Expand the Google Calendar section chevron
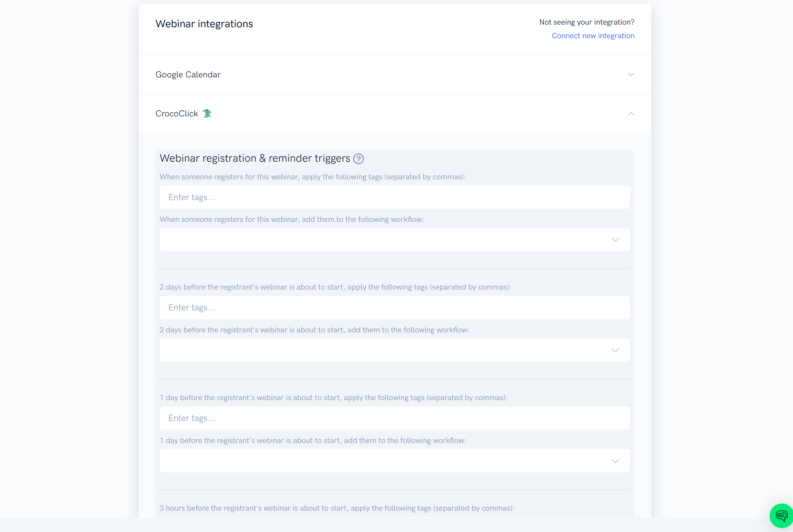Screen dimensions: 793x532 click(x=631, y=74)
